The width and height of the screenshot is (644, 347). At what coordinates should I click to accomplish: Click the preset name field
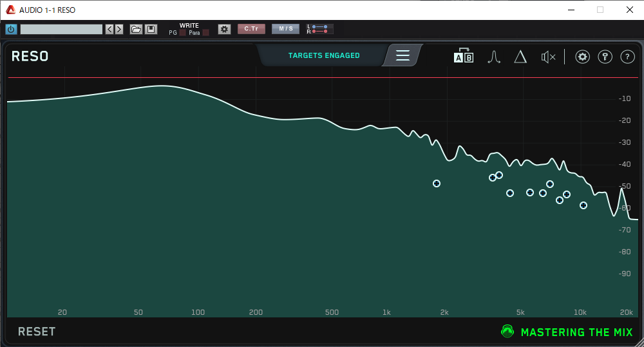[61, 29]
